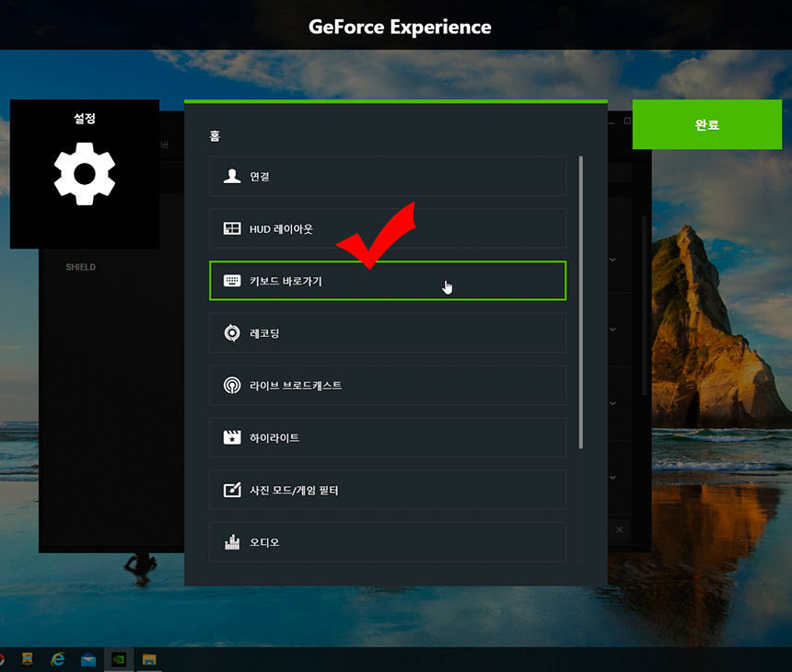Open the 오디오 audio settings
This screenshot has height=672, width=792.
point(388,542)
